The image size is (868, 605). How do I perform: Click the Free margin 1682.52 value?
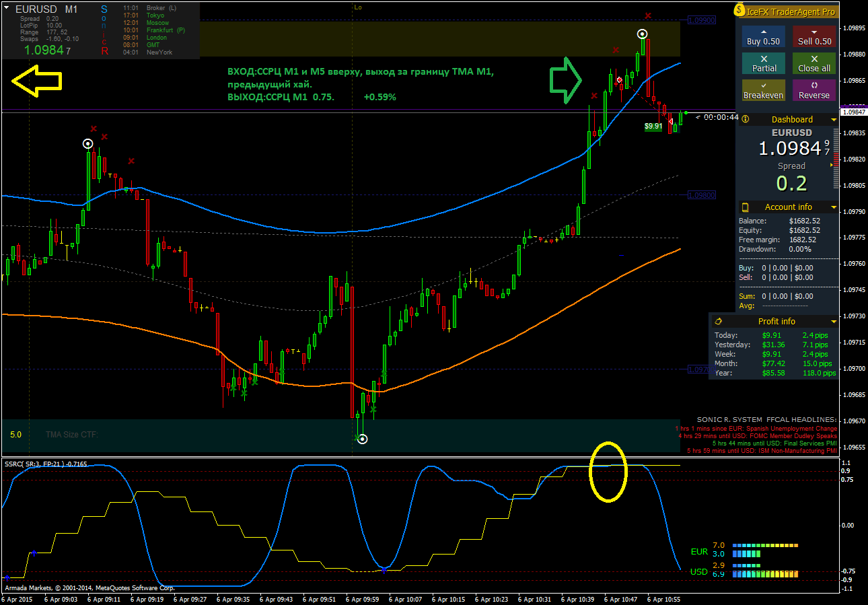(x=803, y=240)
